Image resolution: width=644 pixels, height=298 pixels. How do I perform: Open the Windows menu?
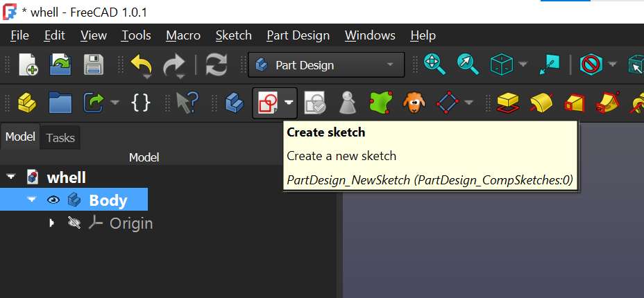(x=370, y=35)
